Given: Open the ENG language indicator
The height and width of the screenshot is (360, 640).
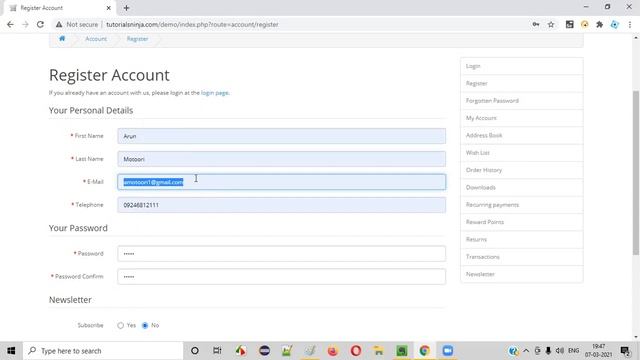Looking at the screenshot, I should tap(573, 351).
